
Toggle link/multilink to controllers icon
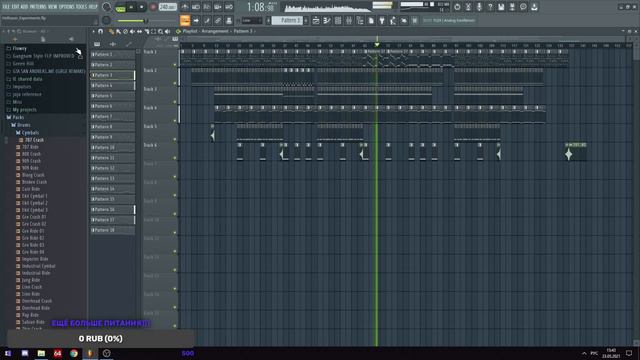pos(218,20)
